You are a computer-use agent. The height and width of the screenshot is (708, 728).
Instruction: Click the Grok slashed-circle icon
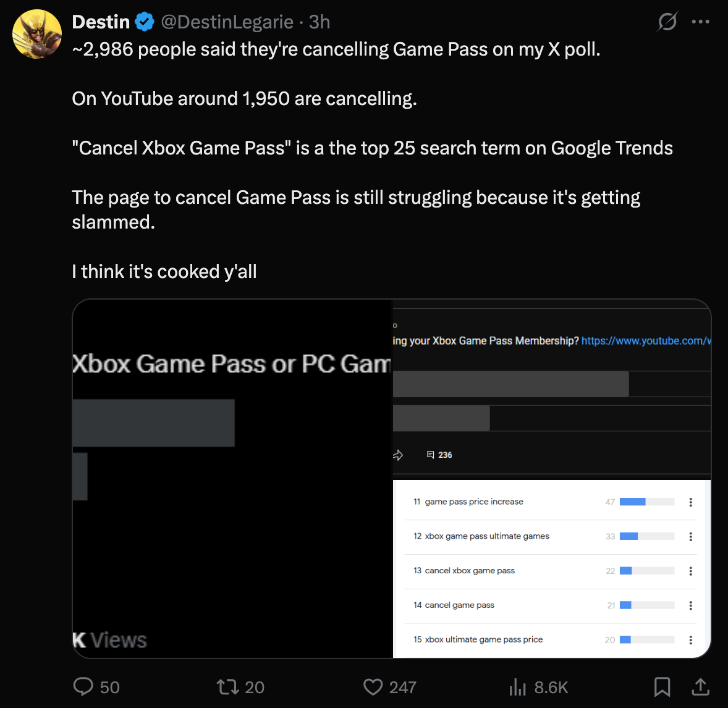click(667, 22)
